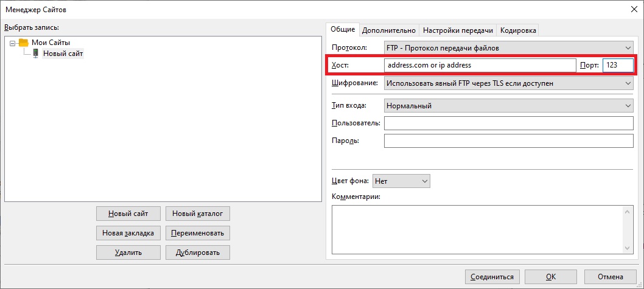Image resolution: width=644 pixels, height=289 pixels.
Task: Click the Пароль text field
Action: 508,141
